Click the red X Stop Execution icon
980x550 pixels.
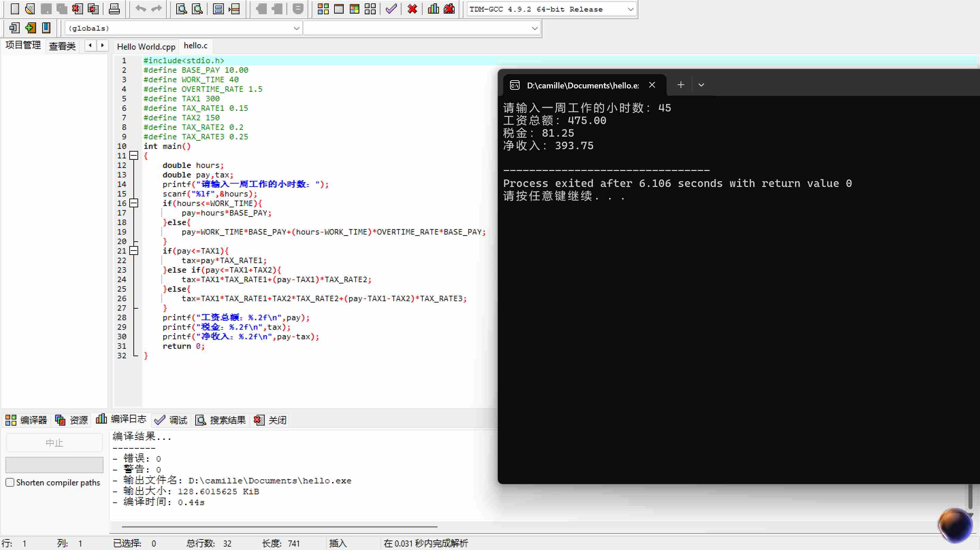click(x=412, y=9)
